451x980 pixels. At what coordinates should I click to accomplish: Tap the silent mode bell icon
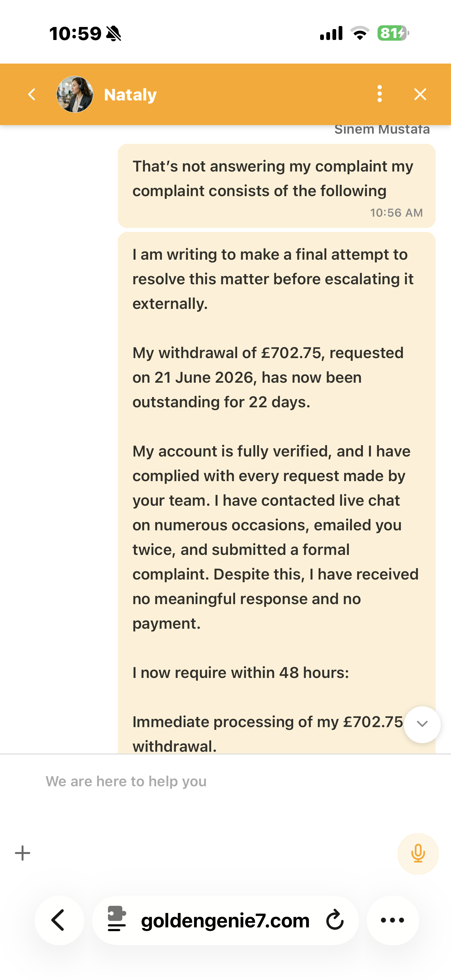pyautogui.click(x=113, y=33)
